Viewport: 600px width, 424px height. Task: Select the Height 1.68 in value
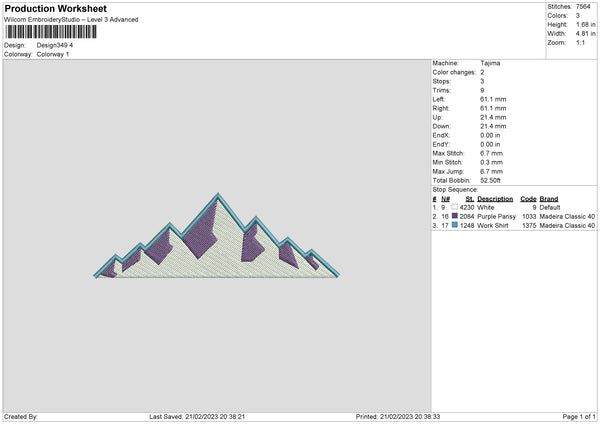pyautogui.click(x=585, y=24)
